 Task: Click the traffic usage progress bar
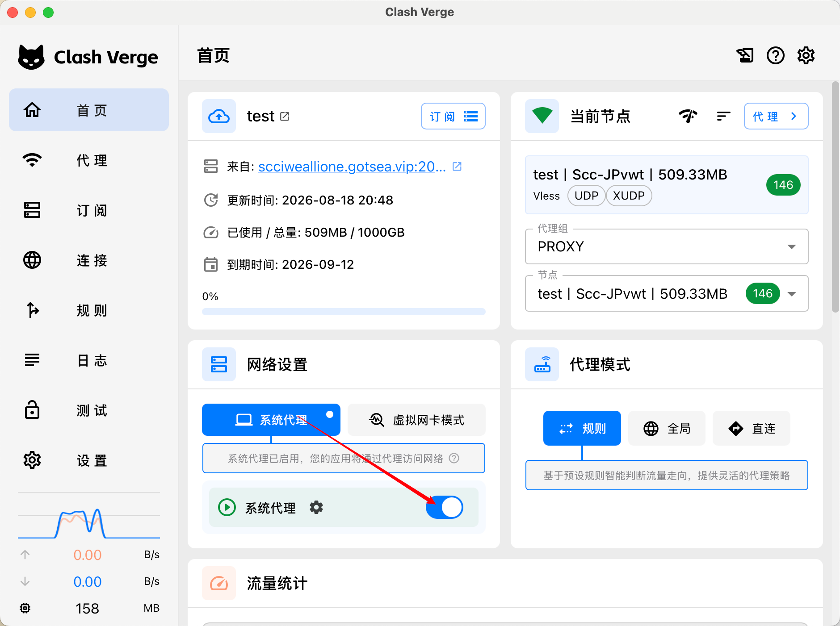pos(344,312)
